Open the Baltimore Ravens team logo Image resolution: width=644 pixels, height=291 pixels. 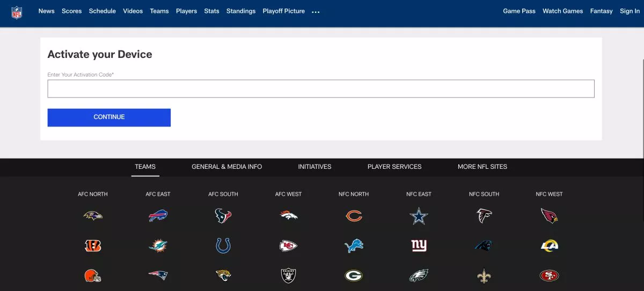93,215
